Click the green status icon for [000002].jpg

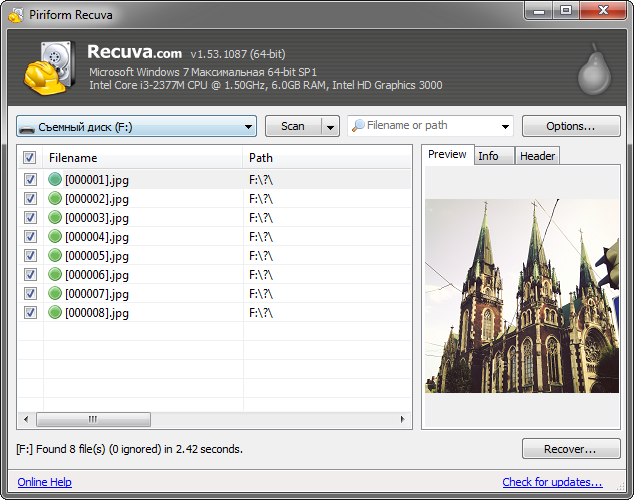pos(55,198)
